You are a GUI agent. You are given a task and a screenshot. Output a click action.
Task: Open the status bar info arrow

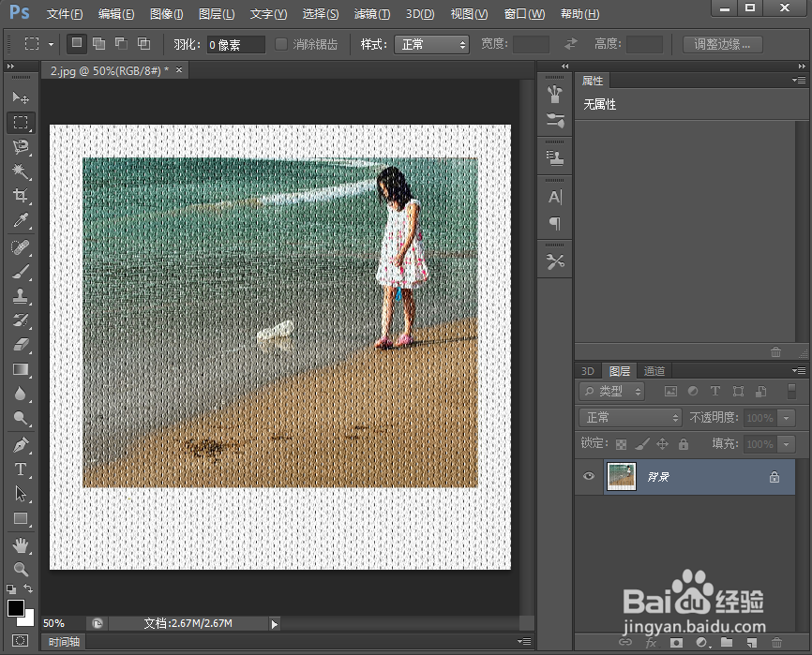point(275,624)
